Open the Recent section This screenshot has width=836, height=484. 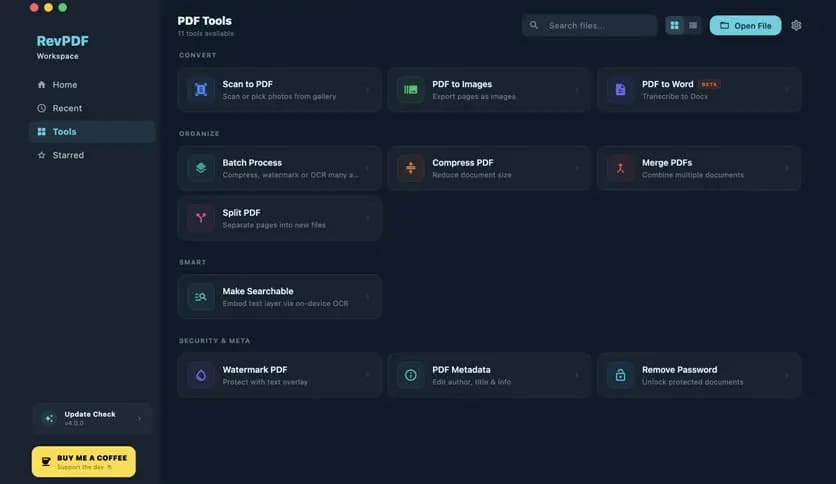coord(92,108)
